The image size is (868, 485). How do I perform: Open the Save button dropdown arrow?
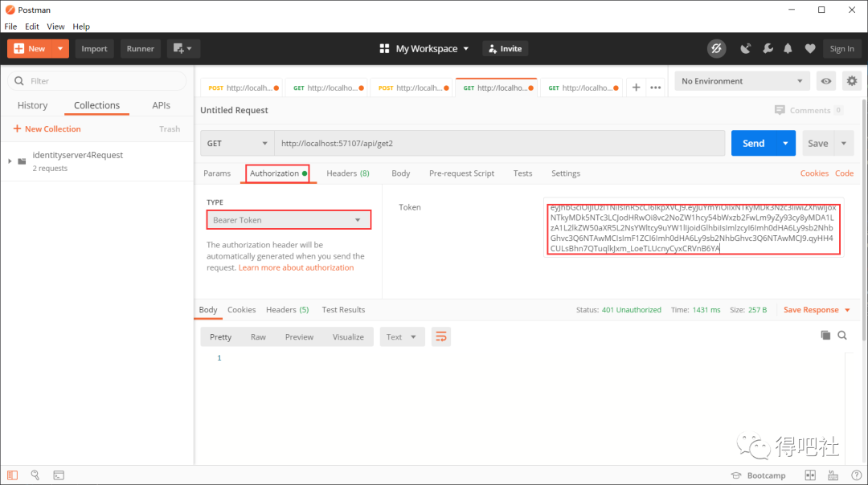pos(844,143)
